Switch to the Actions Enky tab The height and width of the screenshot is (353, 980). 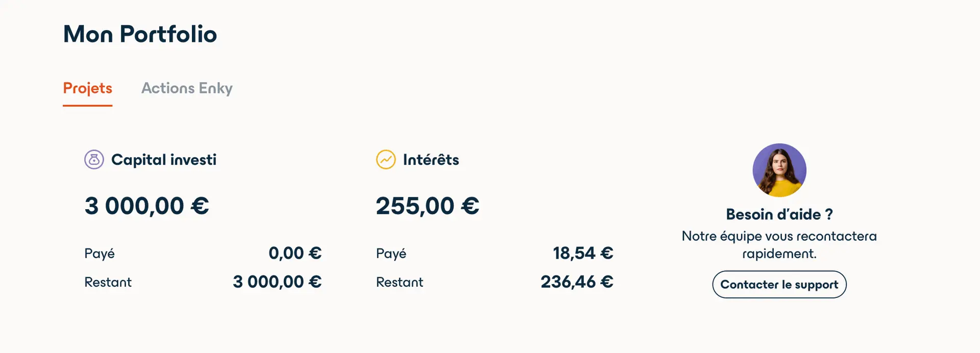[187, 88]
